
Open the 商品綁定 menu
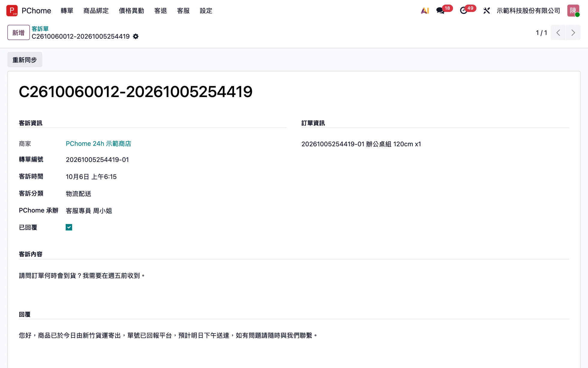[96, 11]
